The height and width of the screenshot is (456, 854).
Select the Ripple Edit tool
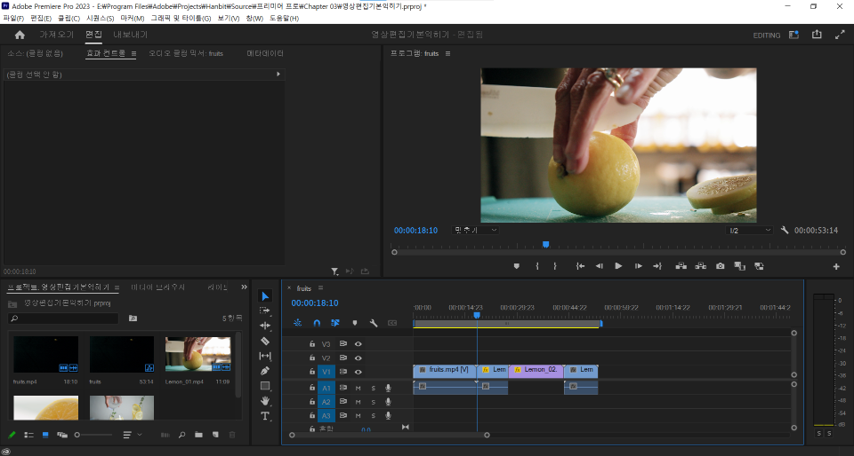coord(265,326)
